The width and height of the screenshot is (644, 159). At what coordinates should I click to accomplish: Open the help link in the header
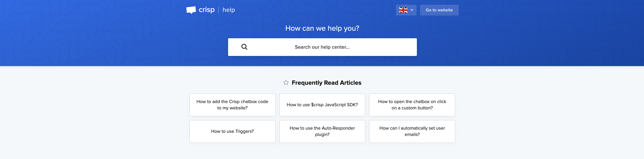(229, 10)
